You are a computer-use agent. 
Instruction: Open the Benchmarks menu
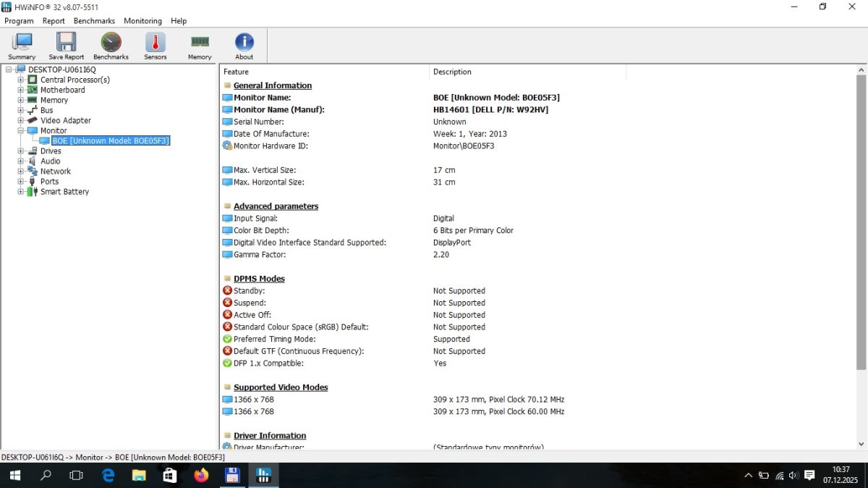coord(94,21)
